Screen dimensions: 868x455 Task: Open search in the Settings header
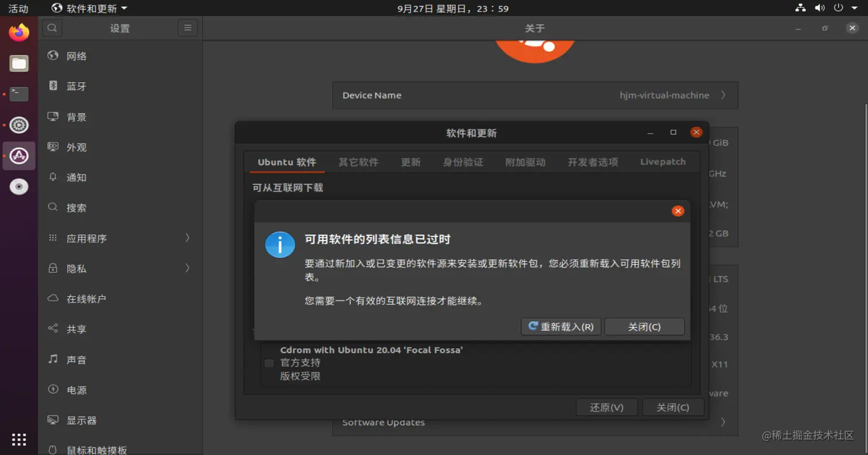[52, 28]
